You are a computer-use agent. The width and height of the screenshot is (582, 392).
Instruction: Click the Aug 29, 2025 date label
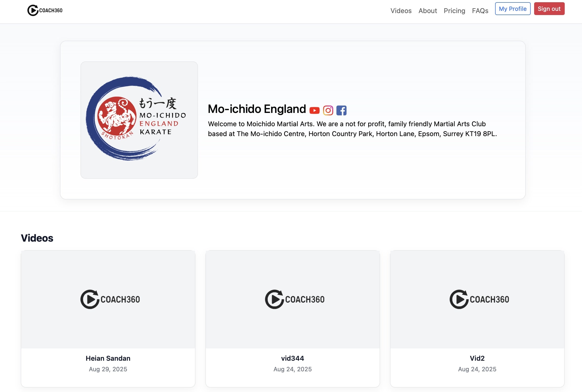(108, 369)
